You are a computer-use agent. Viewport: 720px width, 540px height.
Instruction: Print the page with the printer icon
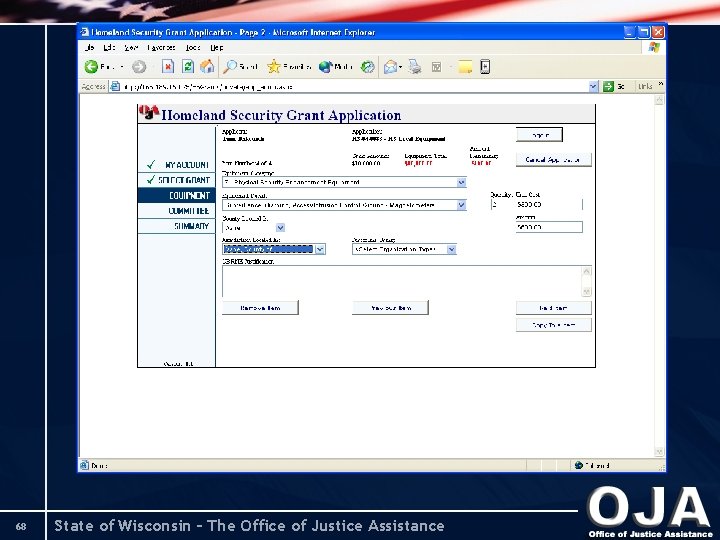pos(415,67)
